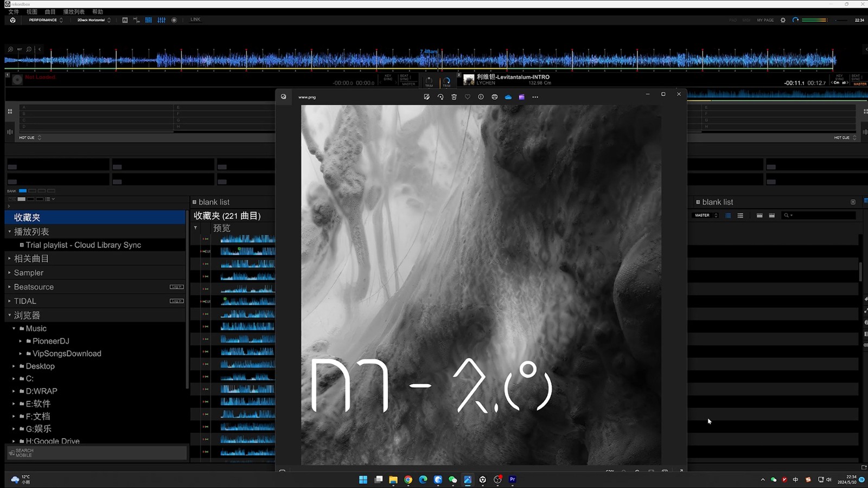868x488 pixels.
Task: Open the three-dots See more menu in photo viewer
Action: coord(535,97)
